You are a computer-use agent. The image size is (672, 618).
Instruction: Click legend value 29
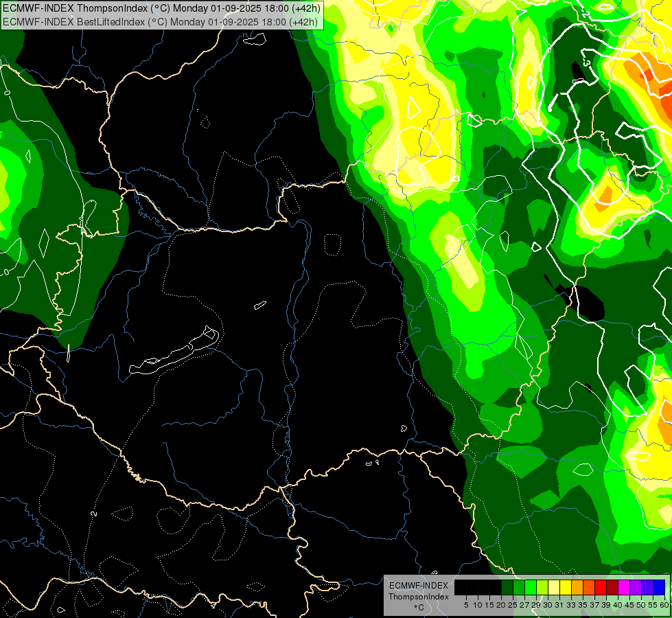(536, 605)
